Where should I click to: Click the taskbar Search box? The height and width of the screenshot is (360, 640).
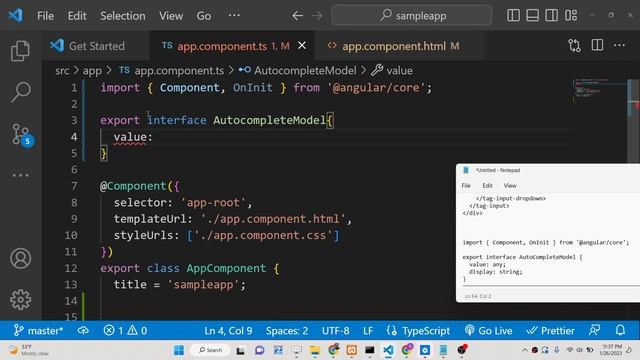point(211,350)
